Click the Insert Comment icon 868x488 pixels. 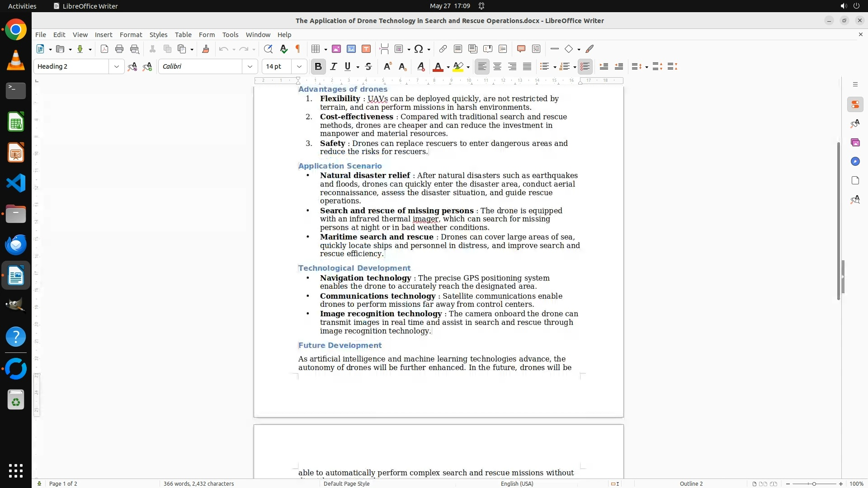pyautogui.click(x=521, y=49)
